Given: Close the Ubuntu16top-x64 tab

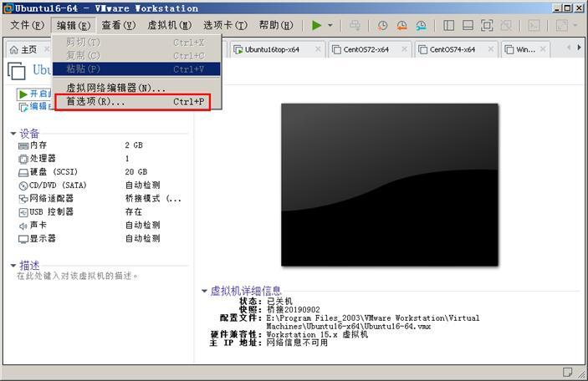Looking at the screenshot, I should 318,49.
